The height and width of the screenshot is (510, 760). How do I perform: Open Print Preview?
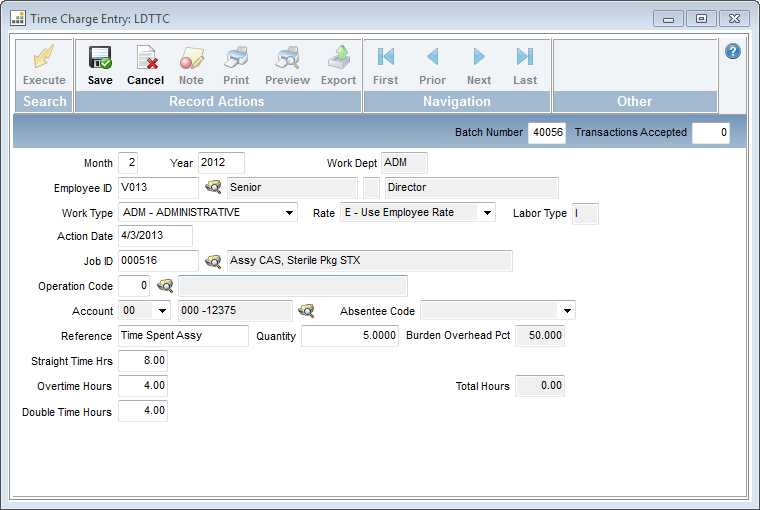click(287, 65)
